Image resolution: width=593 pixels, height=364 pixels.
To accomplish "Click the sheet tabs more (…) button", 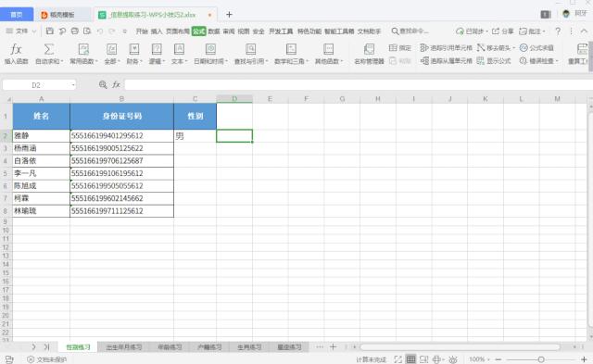I will click(x=320, y=346).
